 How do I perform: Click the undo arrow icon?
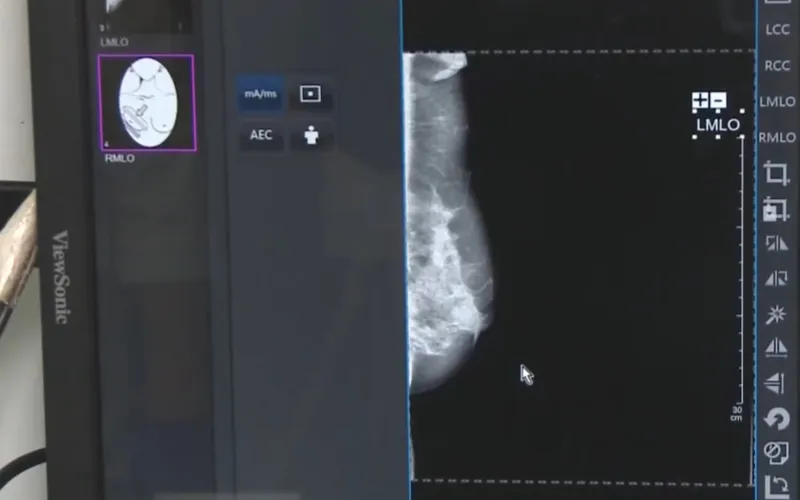click(776, 418)
